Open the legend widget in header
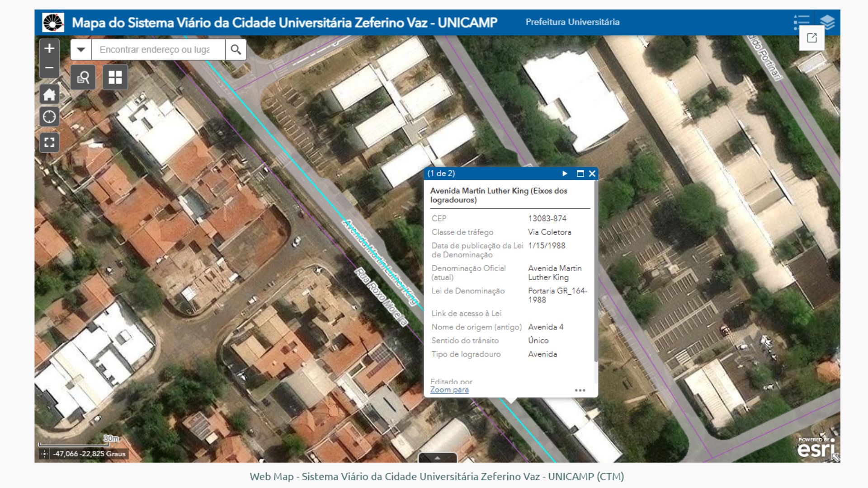The height and width of the screenshot is (488, 868). click(801, 22)
